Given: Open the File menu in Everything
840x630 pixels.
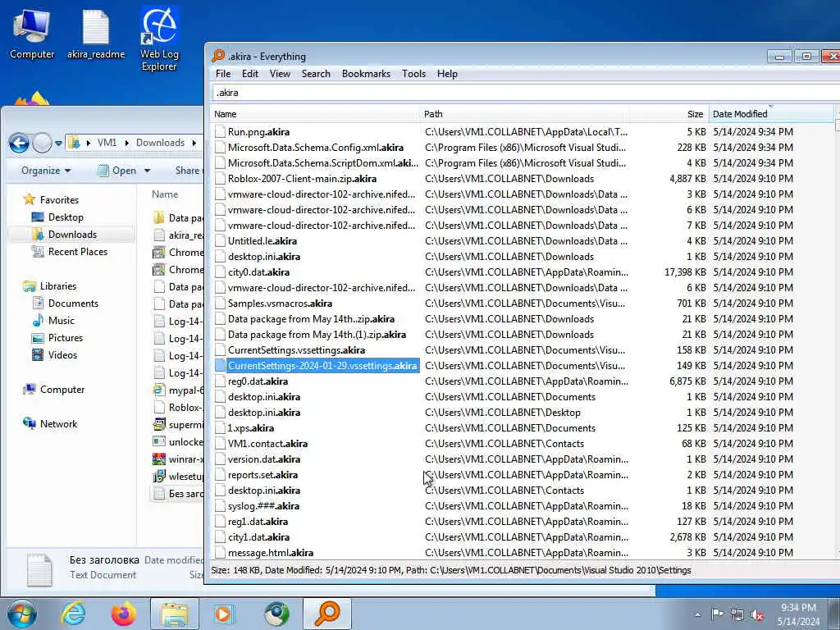Looking at the screenshot, I should coord(223,74).
